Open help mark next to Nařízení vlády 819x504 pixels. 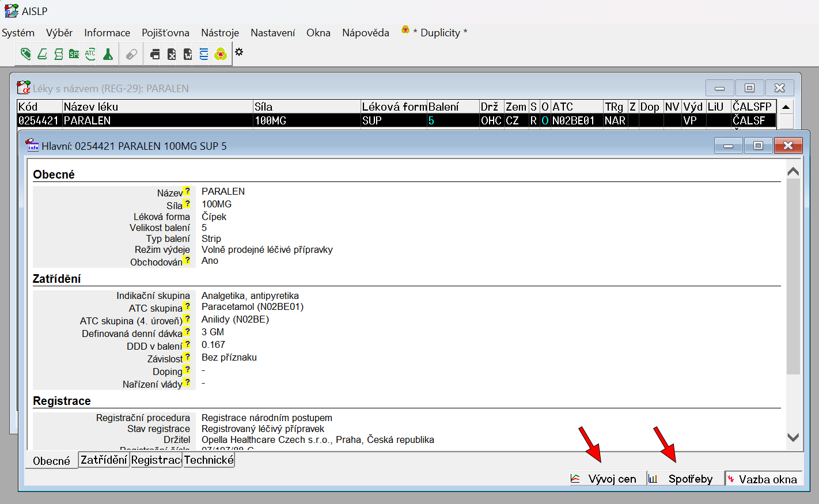[187, 382]
